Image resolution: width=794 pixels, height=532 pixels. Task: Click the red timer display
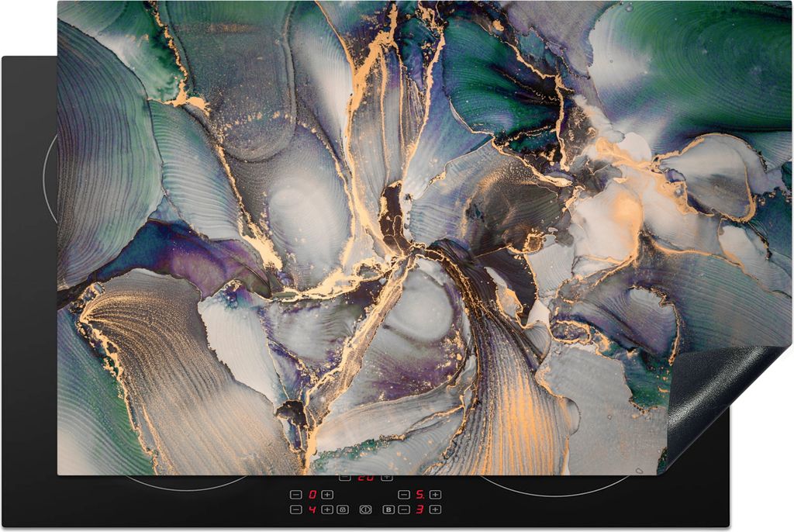pos(365,478)
